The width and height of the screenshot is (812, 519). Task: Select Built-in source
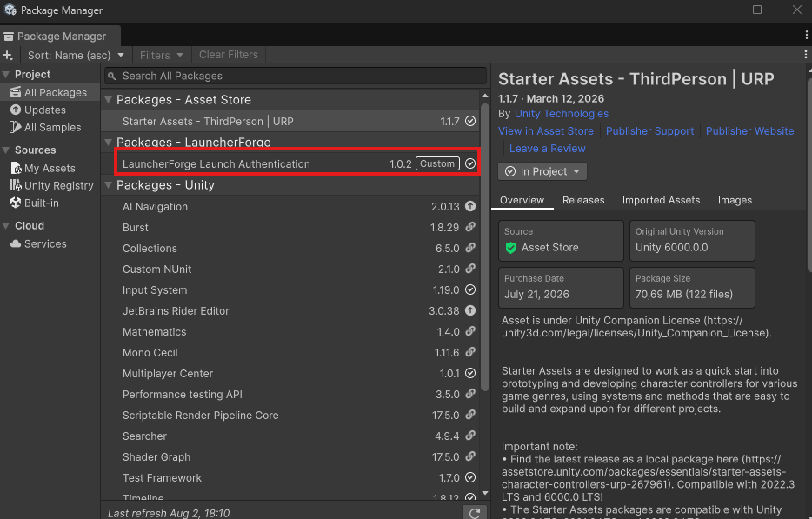pyautogui.click(x=50, y=203)
